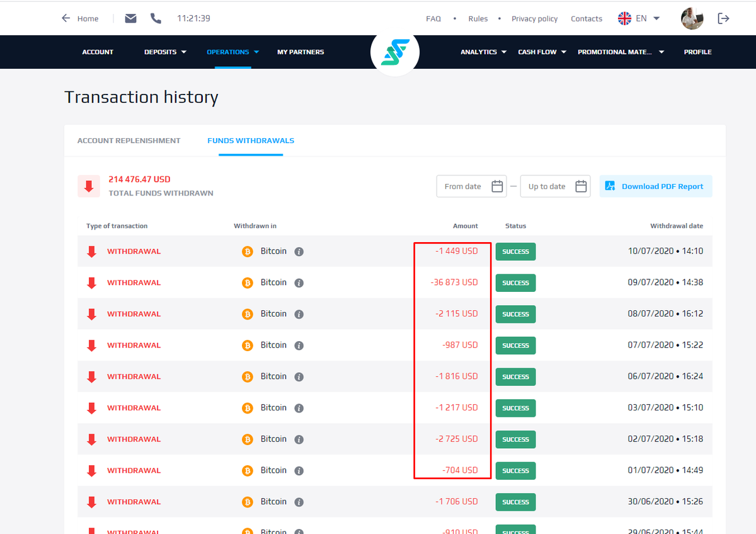Click info icon for the -1 217 USD row

(x=299, y=408)
